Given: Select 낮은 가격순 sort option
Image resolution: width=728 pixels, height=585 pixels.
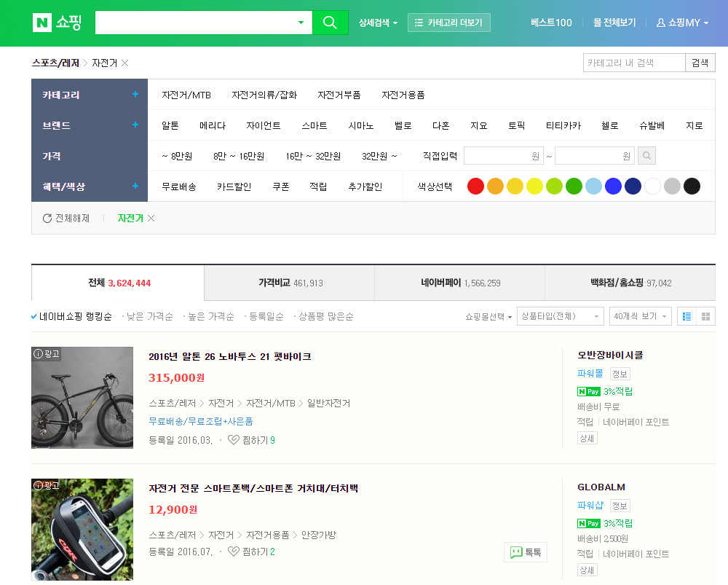Looking at the screenshot, I should (x=149, y=316).
